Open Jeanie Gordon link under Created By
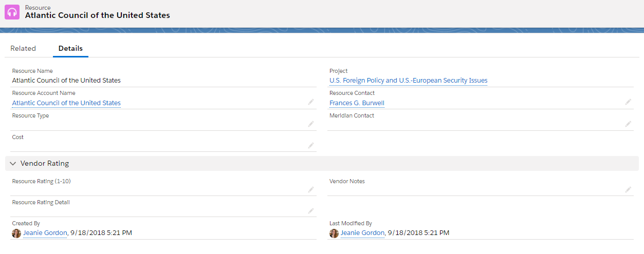Viewport: 644px width, 254px height. [45, 233]
